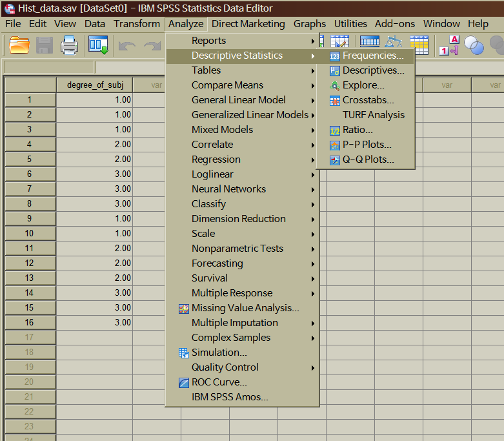
Task: Click the Weight Cases scale icon
Action: pyautogui.click(x=394, y=43)
